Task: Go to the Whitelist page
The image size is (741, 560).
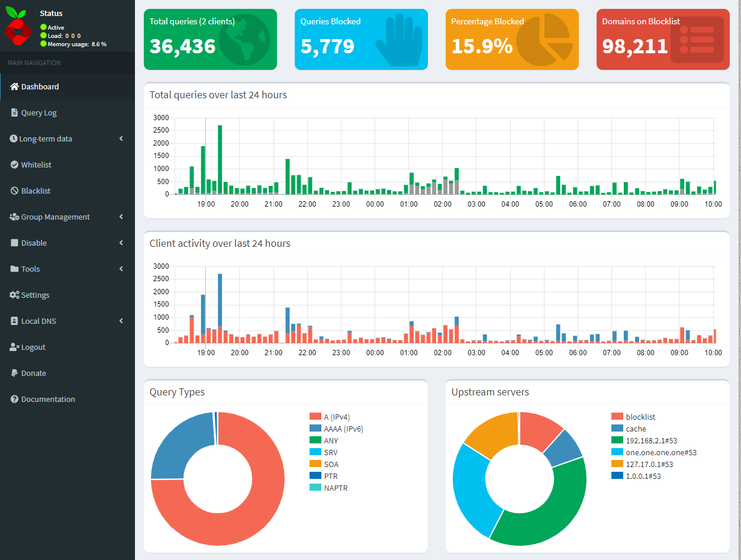Action: click(67, 165)
